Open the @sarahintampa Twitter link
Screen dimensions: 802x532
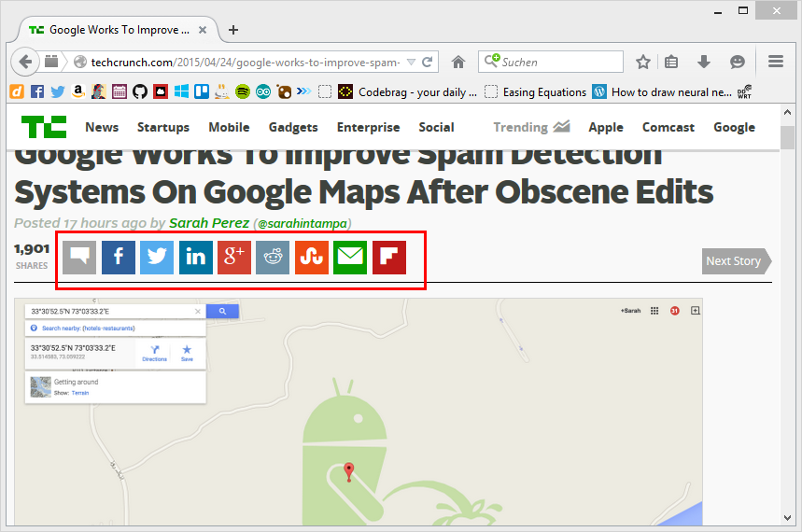303,224
